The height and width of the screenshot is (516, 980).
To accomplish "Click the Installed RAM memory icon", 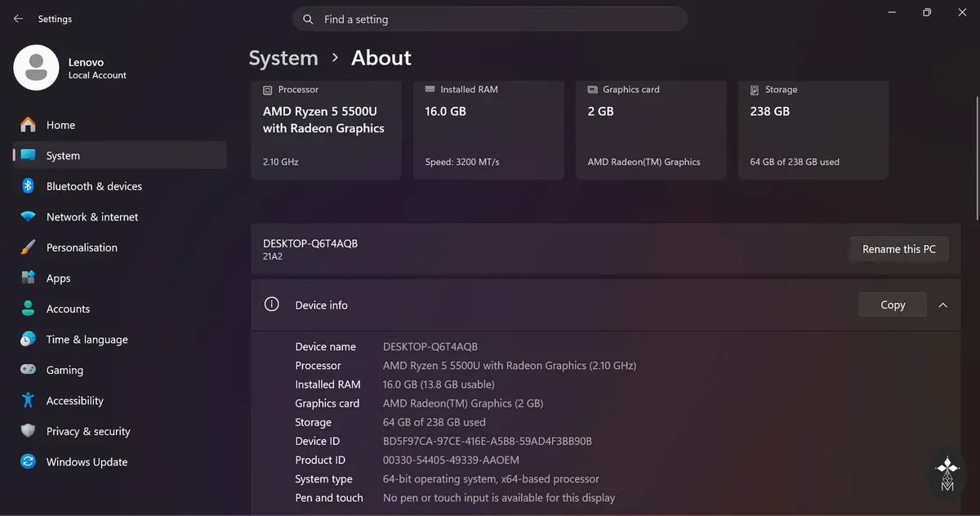I will coord(430,90).
